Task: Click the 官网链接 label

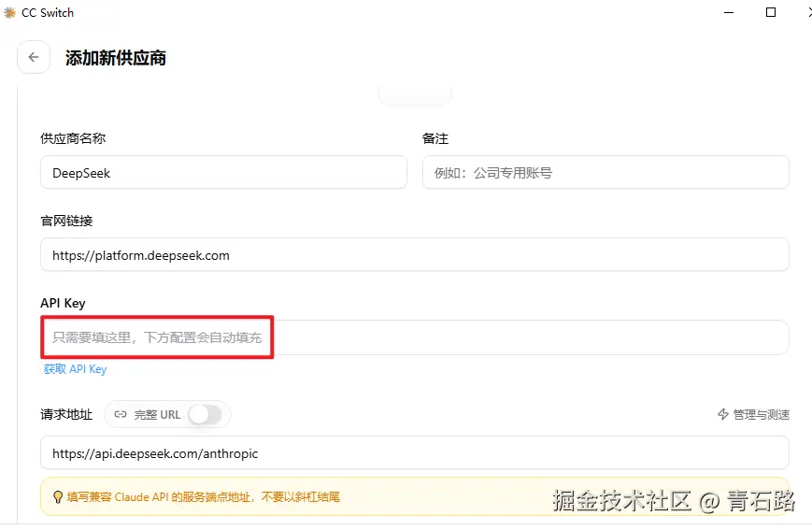Action: pos(66,221)
